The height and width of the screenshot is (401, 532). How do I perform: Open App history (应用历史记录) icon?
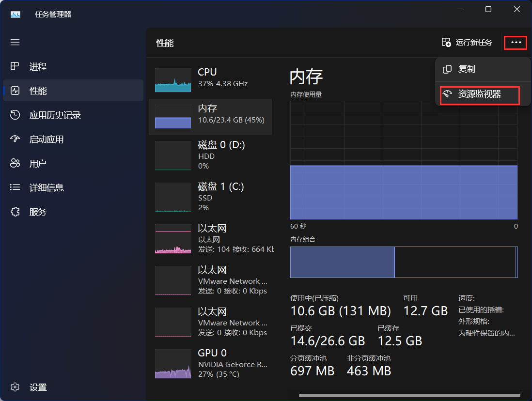(x=15, y=115)
